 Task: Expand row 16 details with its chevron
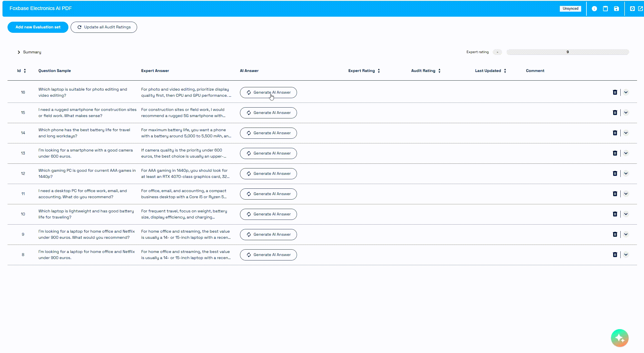pos(626,92)
